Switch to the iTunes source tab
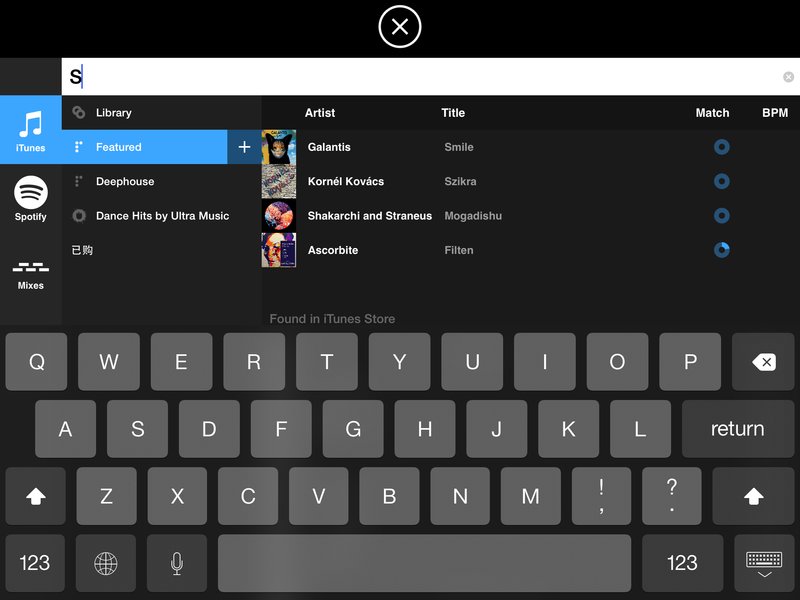800x600 pixels. (x=31, y=130)
